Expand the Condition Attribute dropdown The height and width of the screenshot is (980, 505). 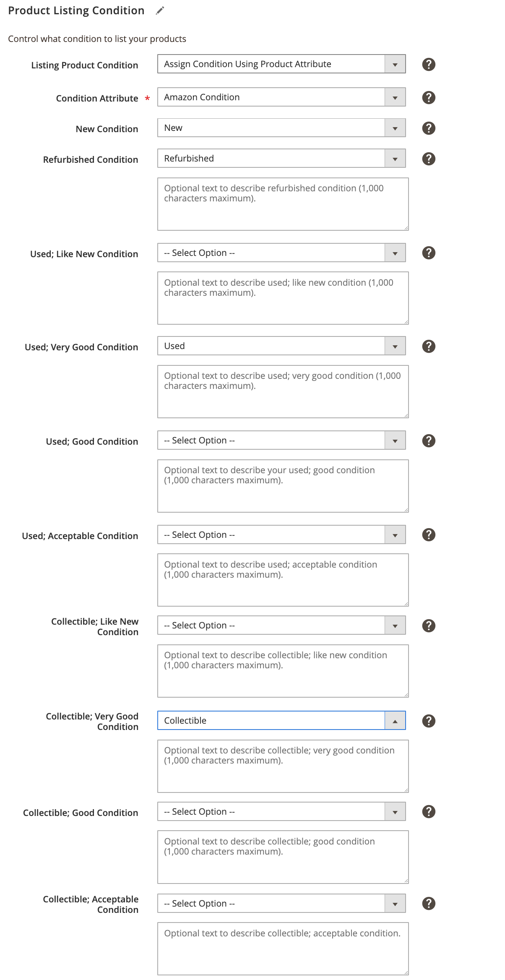pyautogui.click(x=281, y=97)
